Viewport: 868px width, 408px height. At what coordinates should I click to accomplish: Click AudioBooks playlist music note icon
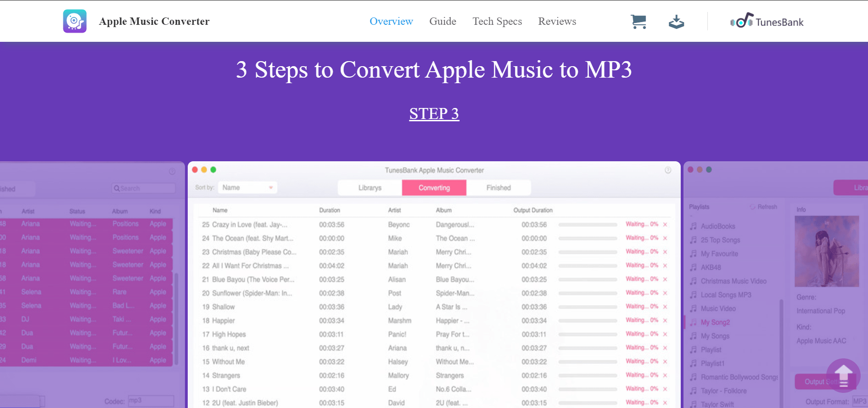tap(694, 226)
